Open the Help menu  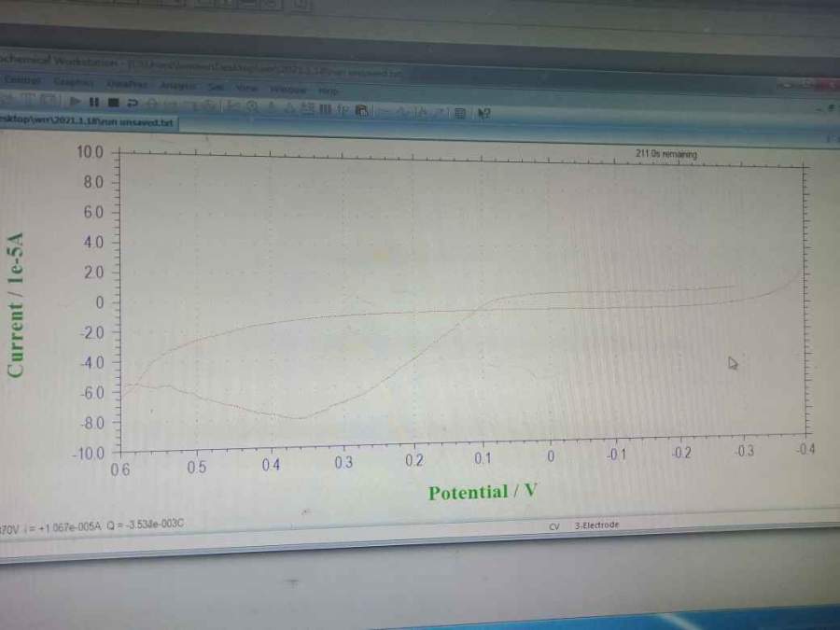(x=328, y=91)
